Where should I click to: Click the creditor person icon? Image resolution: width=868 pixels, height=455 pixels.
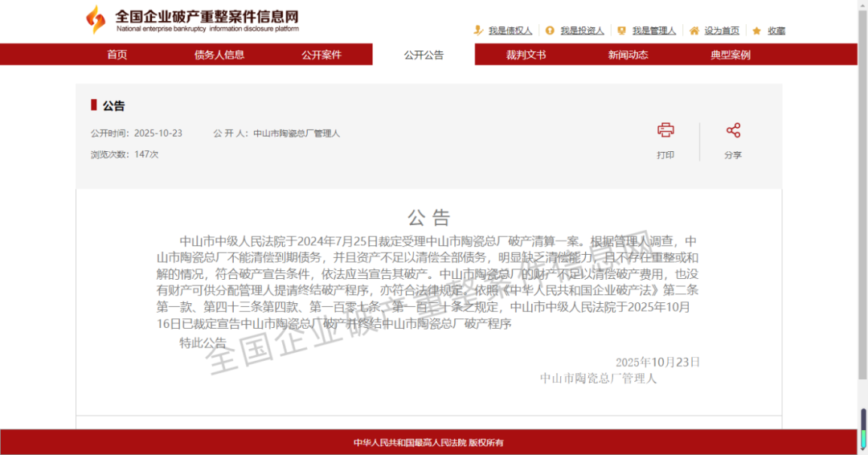coord(478,31)
